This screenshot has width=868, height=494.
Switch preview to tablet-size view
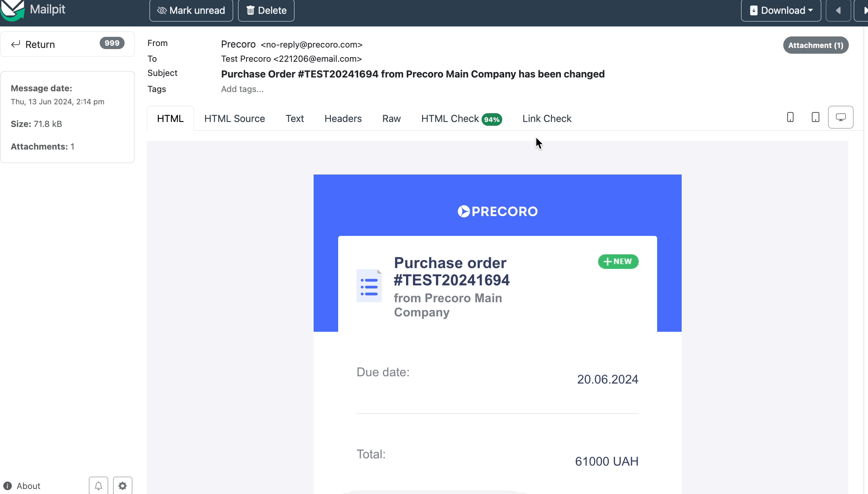click(x=815, y=117)
